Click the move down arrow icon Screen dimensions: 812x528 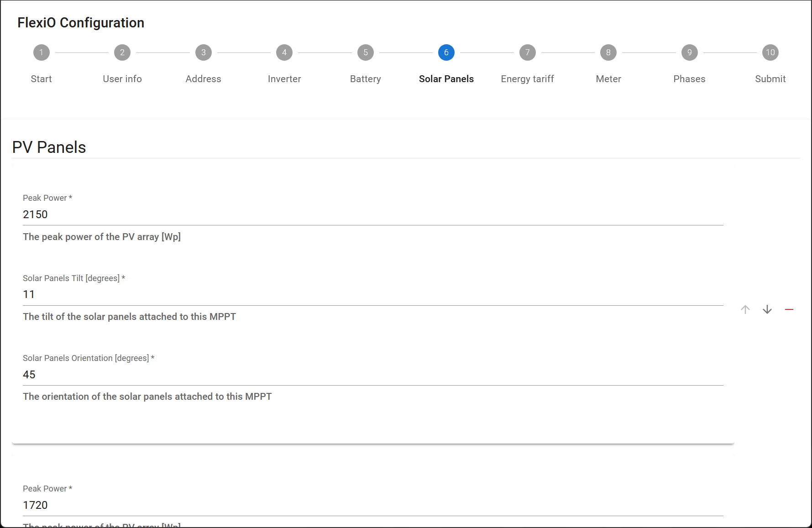point(767,309)
